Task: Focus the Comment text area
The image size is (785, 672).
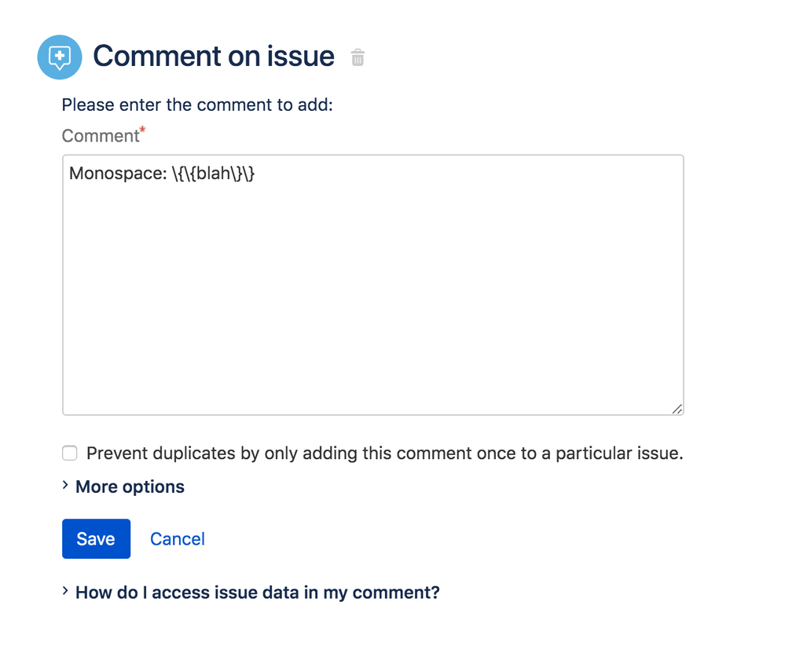Action: (x=373, y=285)
